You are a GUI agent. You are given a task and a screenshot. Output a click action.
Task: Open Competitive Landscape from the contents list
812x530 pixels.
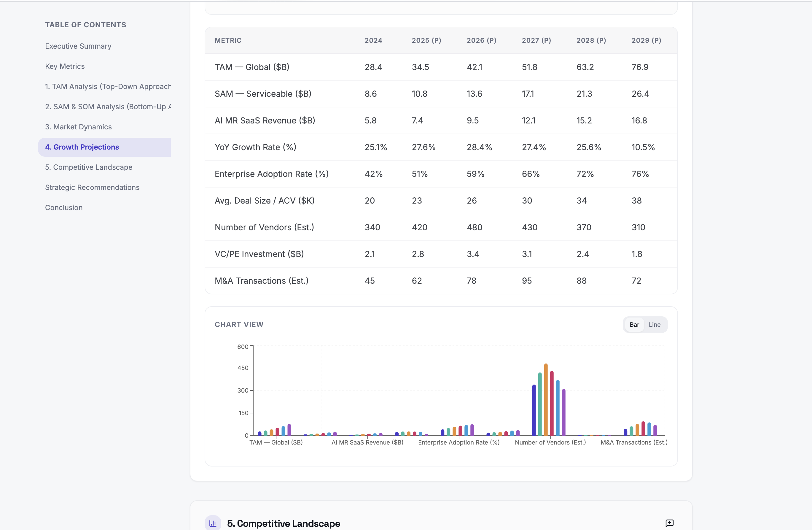point(88,167)
